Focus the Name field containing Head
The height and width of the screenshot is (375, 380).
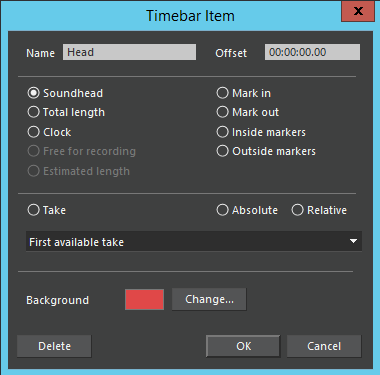129,52
